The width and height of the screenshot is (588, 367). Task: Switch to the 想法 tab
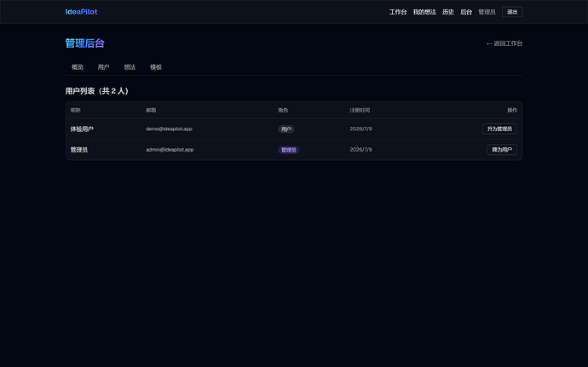130,67
